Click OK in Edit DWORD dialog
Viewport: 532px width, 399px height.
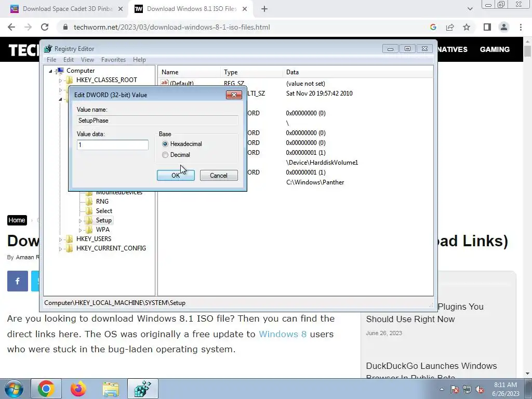click(x=176, y=176)
